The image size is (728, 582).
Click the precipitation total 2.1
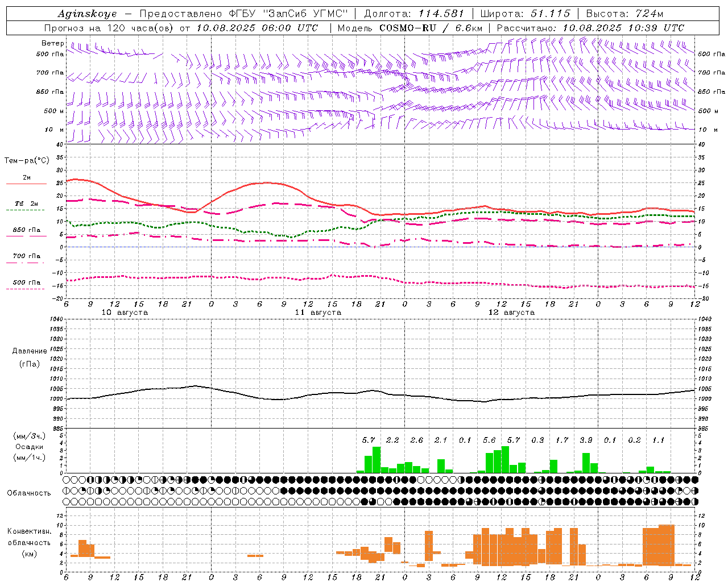441,440
